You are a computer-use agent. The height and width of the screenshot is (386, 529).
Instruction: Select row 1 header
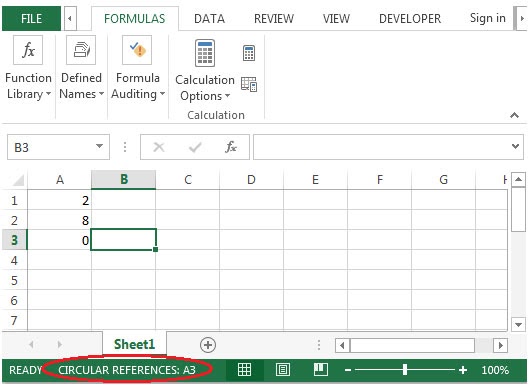pos(14,200)
